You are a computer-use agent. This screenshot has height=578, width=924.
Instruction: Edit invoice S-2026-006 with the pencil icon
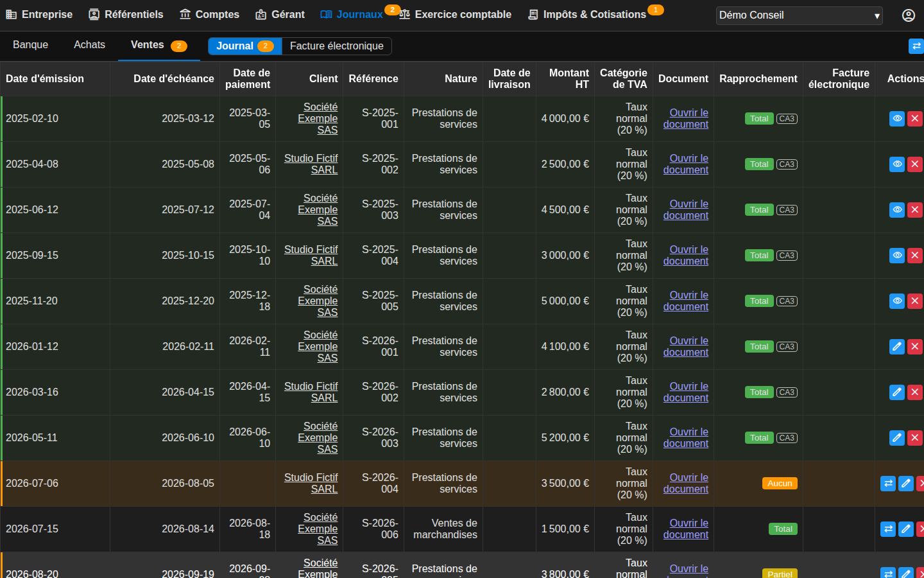coord(906,529)
